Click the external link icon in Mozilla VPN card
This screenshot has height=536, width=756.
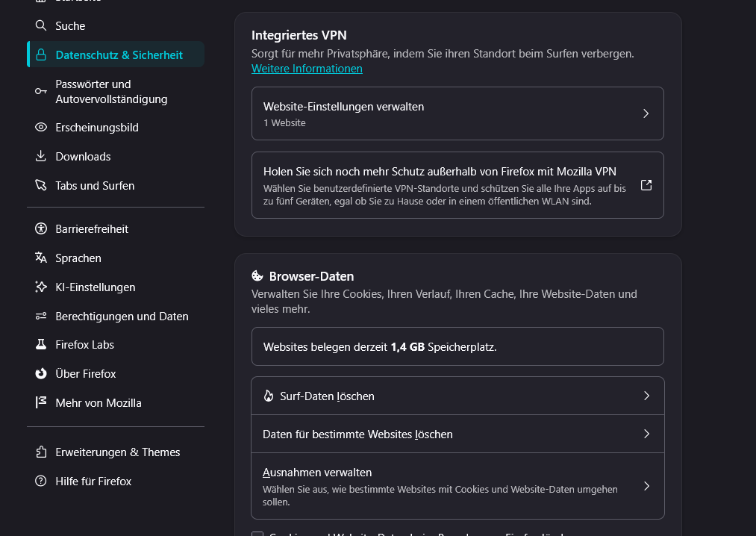[x=646, y=185]
